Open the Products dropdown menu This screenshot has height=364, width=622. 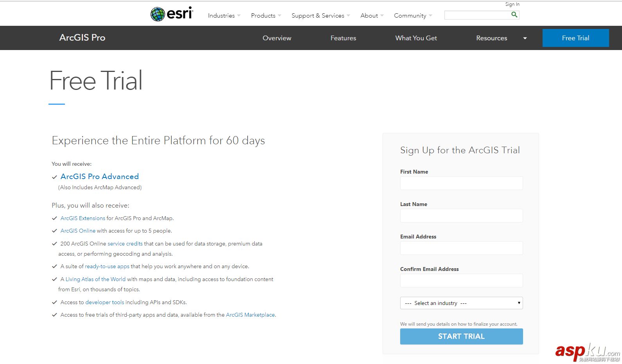tap(266, 16)
